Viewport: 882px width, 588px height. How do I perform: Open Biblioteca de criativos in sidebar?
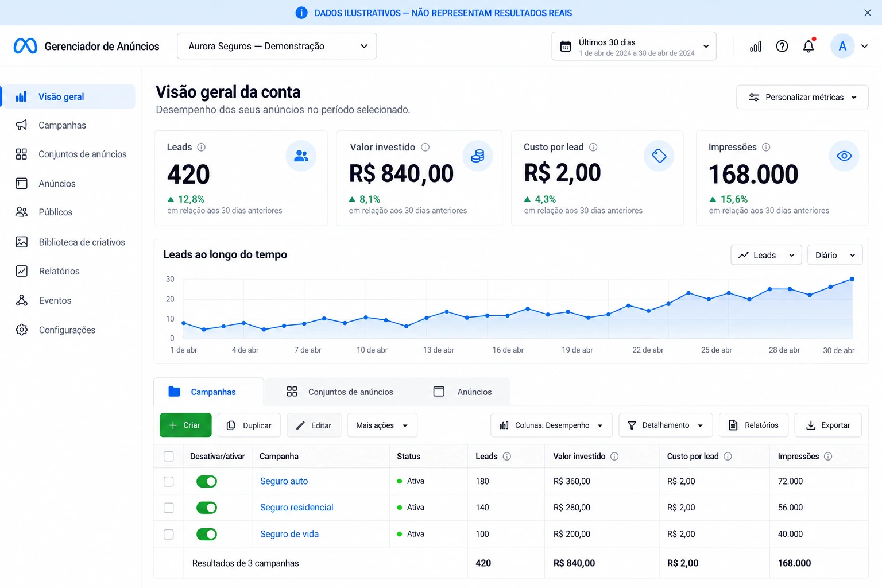[x=82, y=242]
